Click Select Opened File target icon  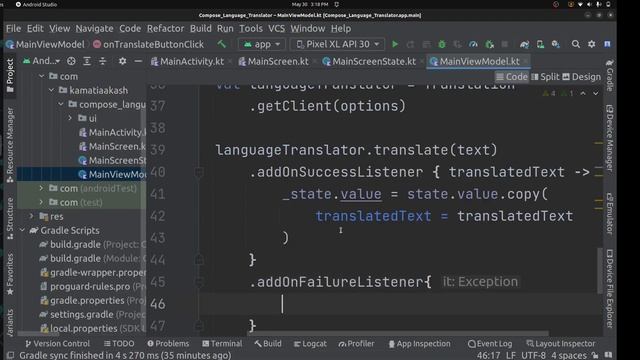(71, 61)
